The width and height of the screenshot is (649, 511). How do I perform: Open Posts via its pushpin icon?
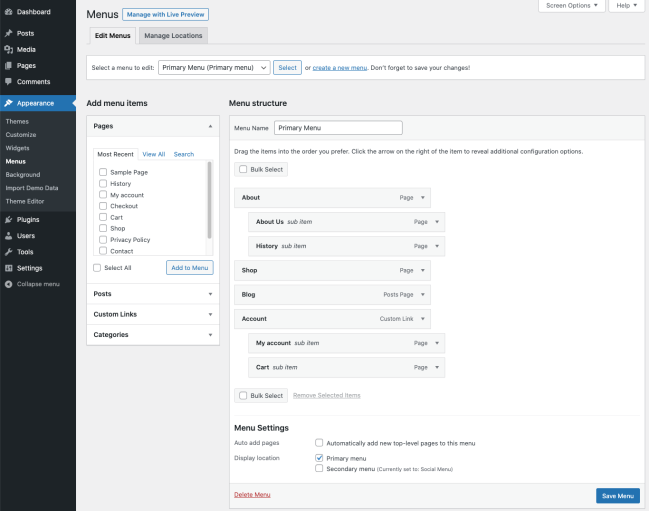click(x=9, y=33)
